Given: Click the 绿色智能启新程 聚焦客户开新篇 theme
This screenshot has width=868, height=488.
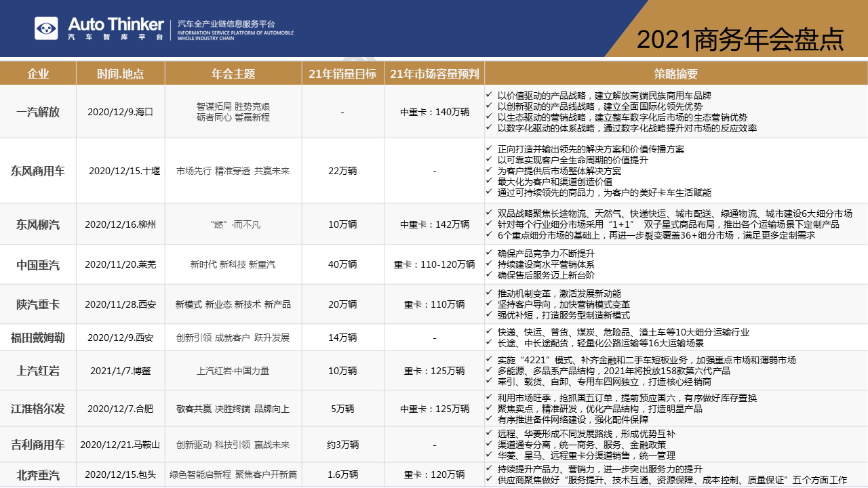Looking at the screenshot, I should click(x=233, y=475).
